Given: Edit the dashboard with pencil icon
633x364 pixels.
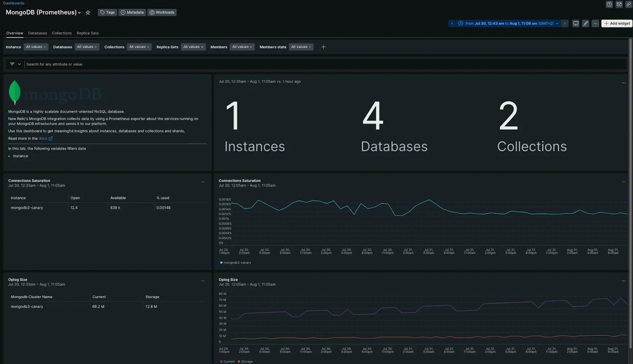Looking at the screenshot, I should click(x=586, y=23).
